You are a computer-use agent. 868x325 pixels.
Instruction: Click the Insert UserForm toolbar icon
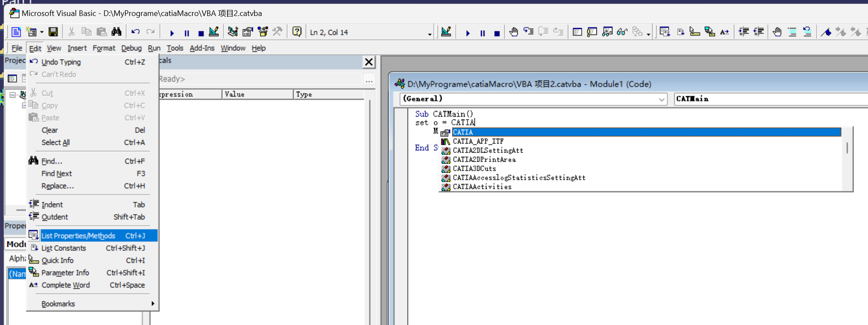coord(32,32)
